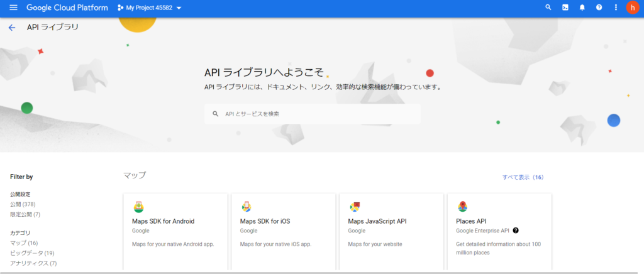This screenshot has width=644, height=274.
Task: Click the Google Cloud Platform logo
Action: (67, 8)
